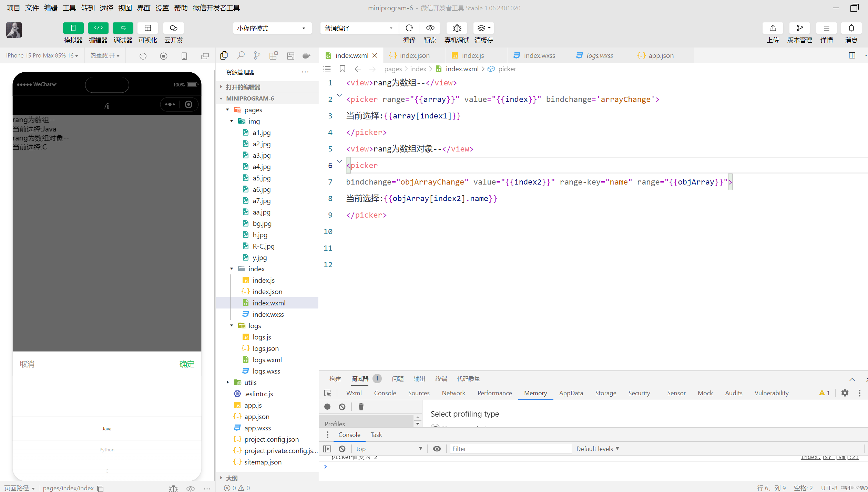The image size is (868, 492).
Task: Click the 编译 refresh icon
Action: pyautogui.click(x=409, y=28)
